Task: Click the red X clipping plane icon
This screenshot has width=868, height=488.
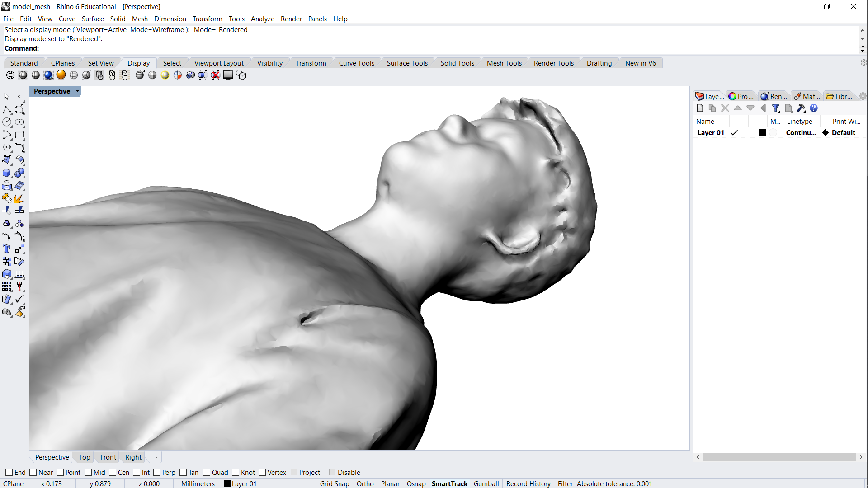Action: point(216,75)
